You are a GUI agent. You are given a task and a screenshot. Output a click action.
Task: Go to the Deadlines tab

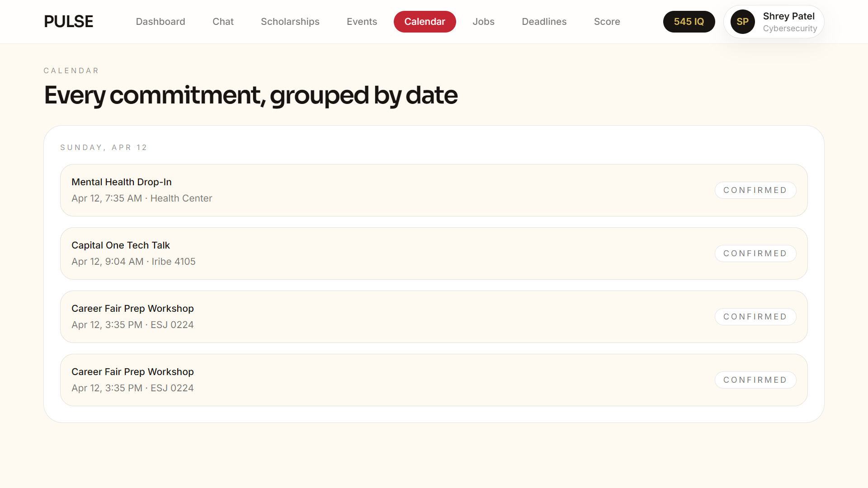point(544,22)
